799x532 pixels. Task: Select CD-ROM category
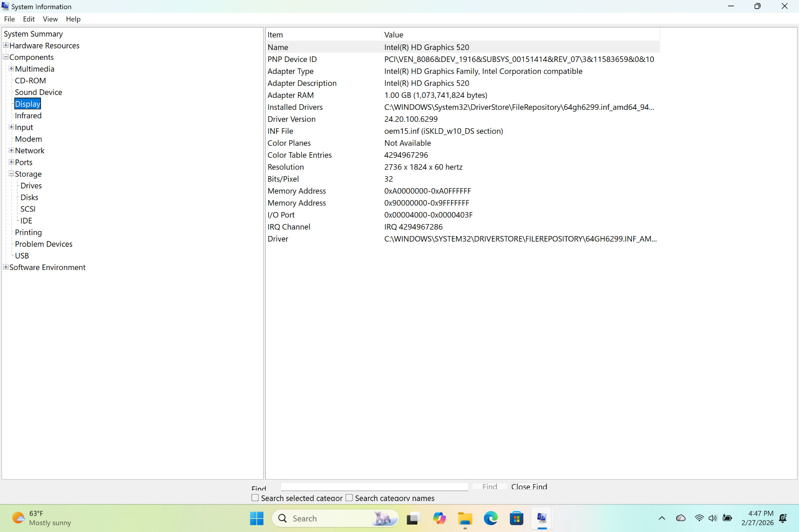pyautogui.click(x=30, y=80)
